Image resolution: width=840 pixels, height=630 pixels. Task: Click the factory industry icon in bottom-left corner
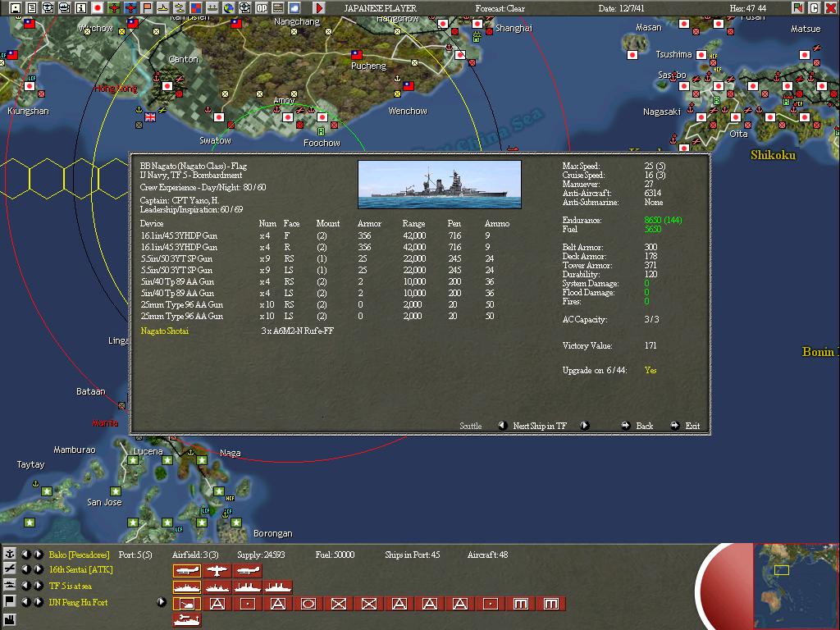click(x=9, y=622)
